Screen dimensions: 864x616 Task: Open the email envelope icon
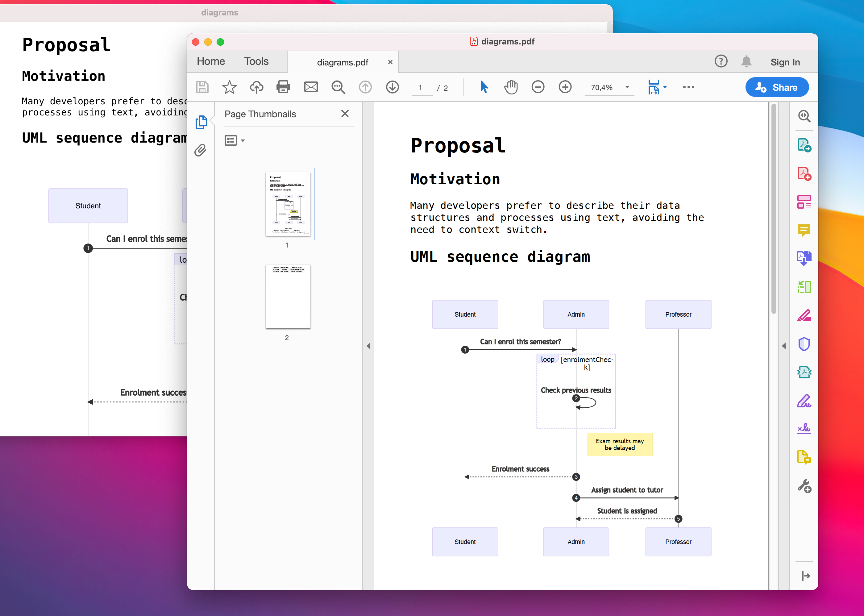click(x=311, y=87)
